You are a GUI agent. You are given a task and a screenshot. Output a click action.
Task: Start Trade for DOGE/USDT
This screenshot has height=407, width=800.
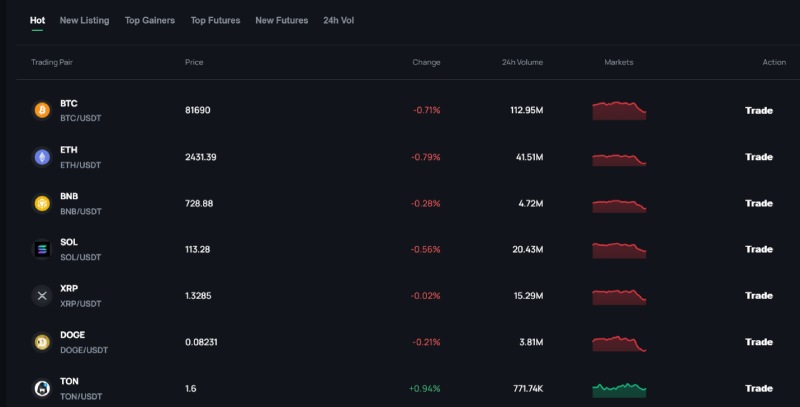coord(759,342)
